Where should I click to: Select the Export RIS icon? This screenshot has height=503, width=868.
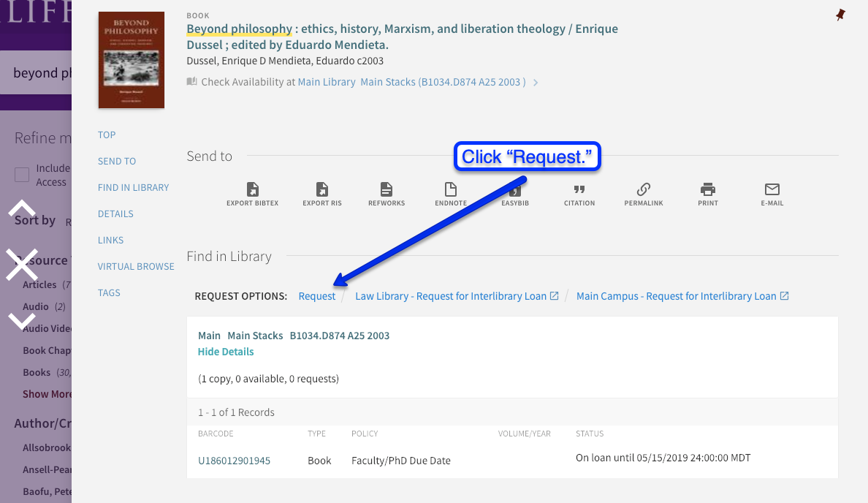click(x=322, y=190)
